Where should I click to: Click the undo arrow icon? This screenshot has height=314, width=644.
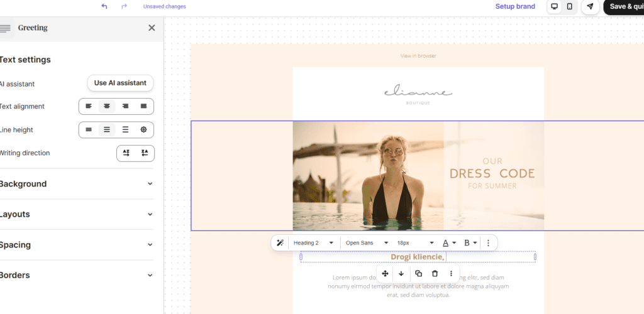click(104, 6)
